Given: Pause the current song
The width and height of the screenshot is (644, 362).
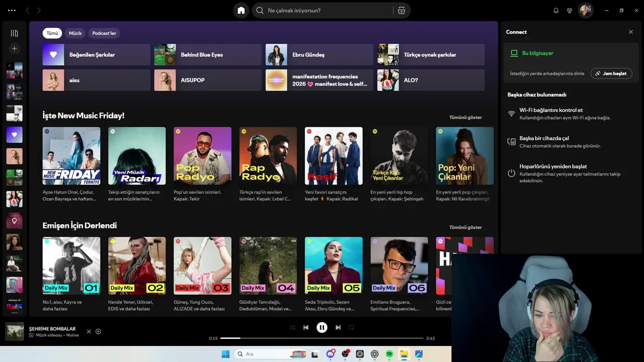Looking at the screenshot, I should point(322,327).
